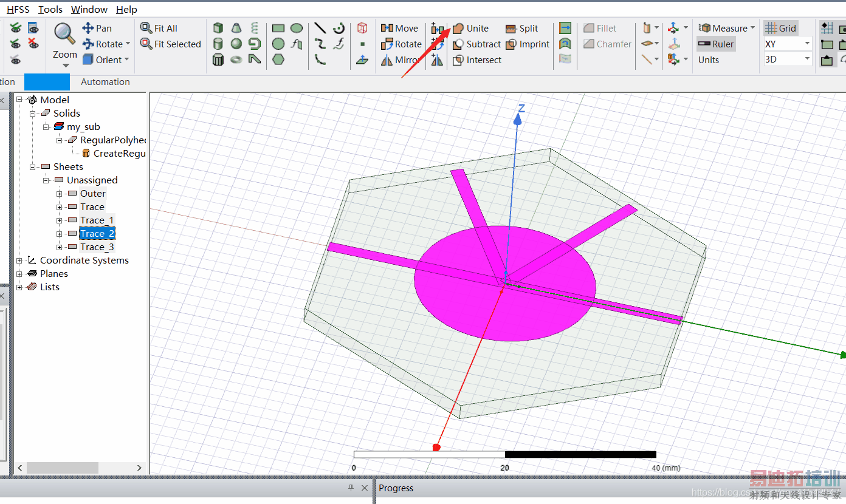Open the Help menu

(126, 10)
